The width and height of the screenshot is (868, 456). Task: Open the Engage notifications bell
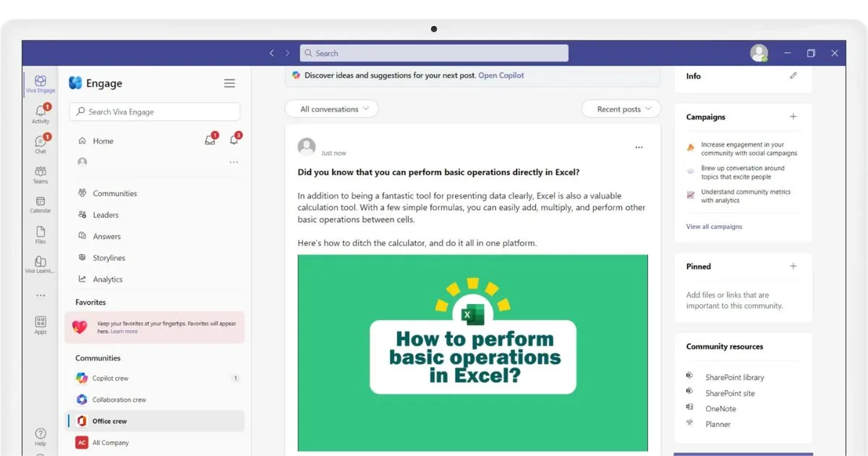(234, 140)
